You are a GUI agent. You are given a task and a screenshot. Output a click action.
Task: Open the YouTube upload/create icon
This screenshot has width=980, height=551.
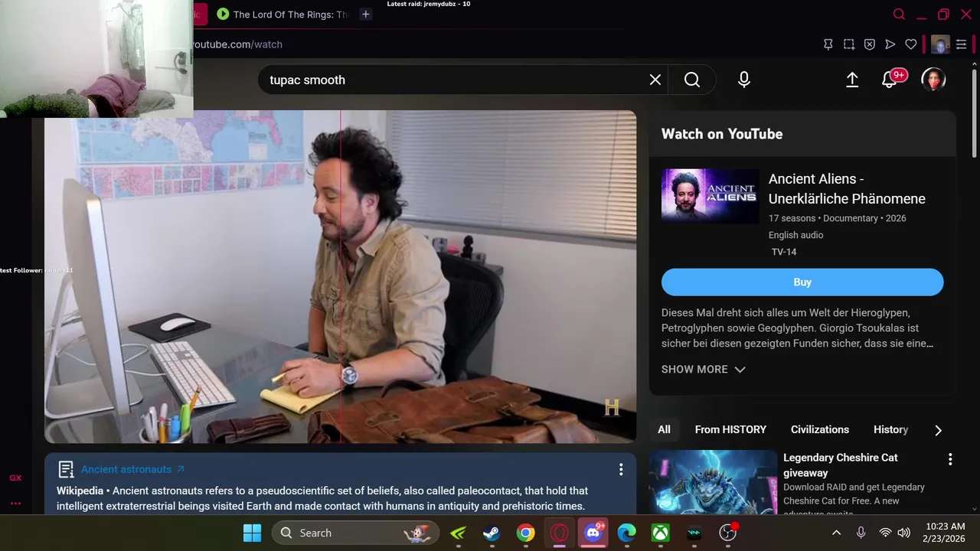click(852, 80)
